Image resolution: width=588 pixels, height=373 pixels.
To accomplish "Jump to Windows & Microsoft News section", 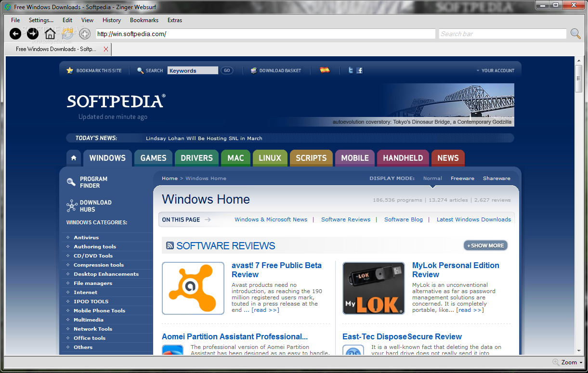I will [271, 219].
